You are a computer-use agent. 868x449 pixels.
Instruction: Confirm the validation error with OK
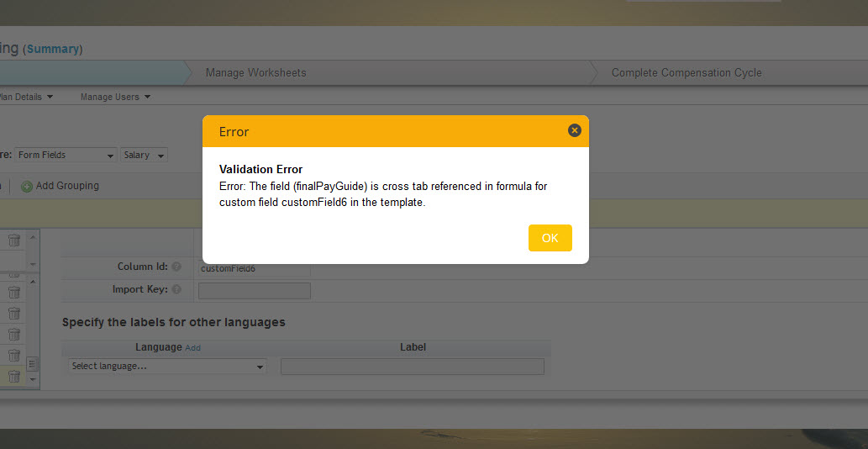(x=550, y=238)
